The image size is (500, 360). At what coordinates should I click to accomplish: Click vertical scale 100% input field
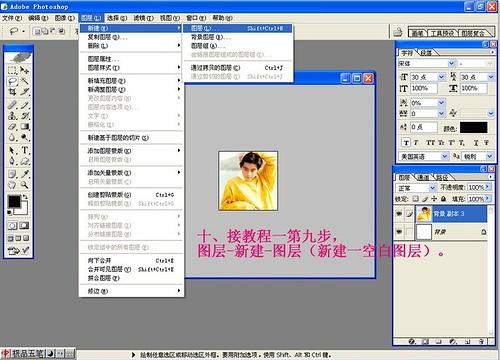point(424,88)
